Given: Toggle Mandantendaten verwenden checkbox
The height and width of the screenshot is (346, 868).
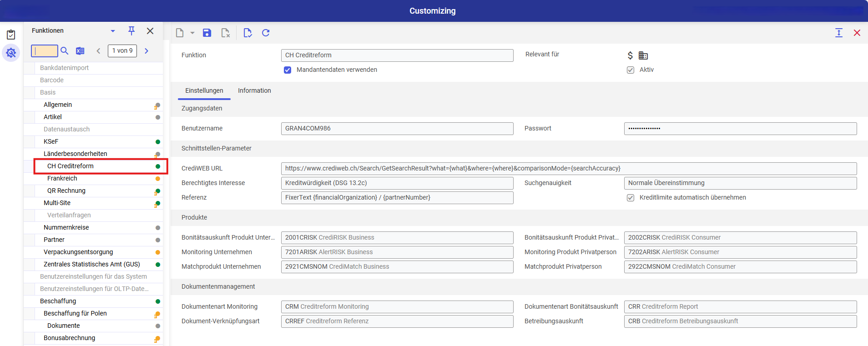Looking at the screenshot, I should click(x=288, y=70).
